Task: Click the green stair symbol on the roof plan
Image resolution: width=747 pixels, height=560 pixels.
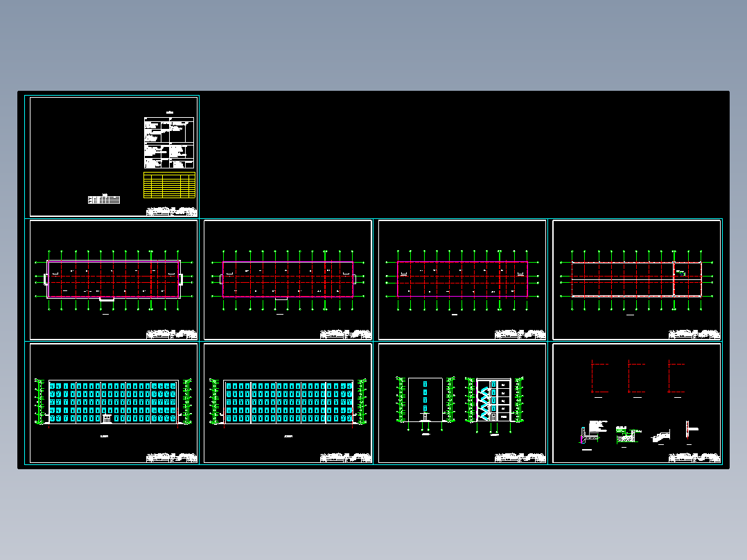Action: point(680,273)
